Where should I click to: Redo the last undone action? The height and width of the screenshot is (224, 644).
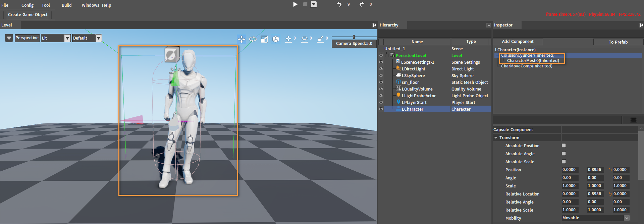pyautogui.click(x=362, y=4)
